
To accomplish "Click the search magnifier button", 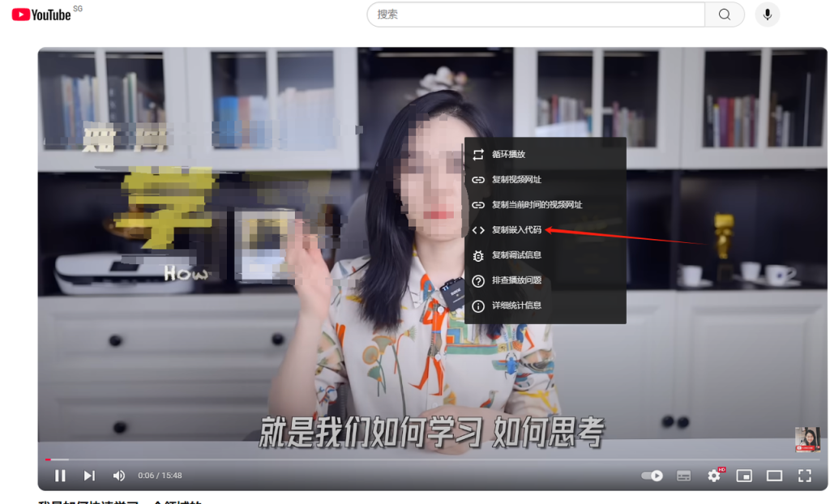I will 724,15.
